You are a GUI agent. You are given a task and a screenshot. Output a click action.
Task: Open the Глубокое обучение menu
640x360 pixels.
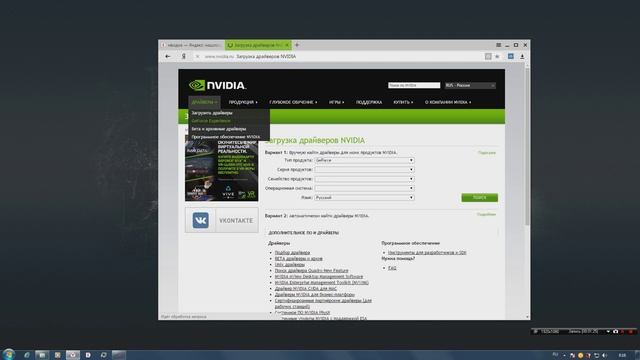(x=293, y=102)
